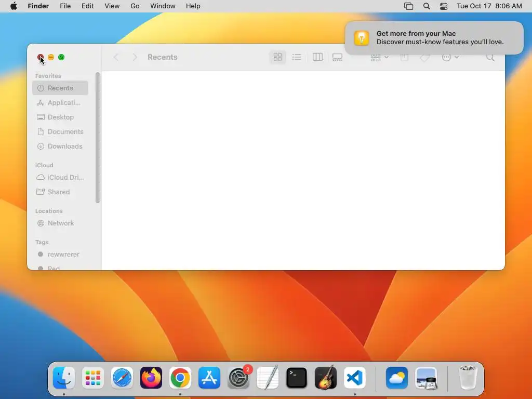Open Applications in the sidebar
The width and height of the screenshot is (532, 399).
pos(60,102)
